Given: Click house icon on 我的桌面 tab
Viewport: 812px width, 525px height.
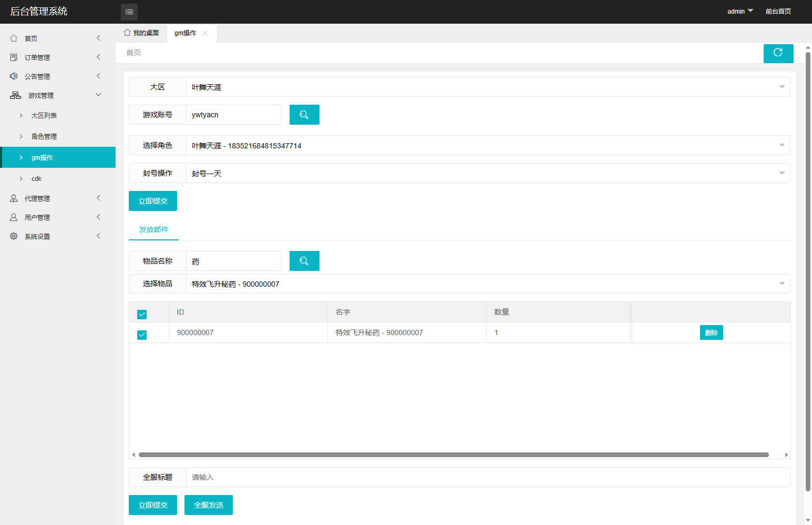Looking at the screenshot, I should 127,33.
